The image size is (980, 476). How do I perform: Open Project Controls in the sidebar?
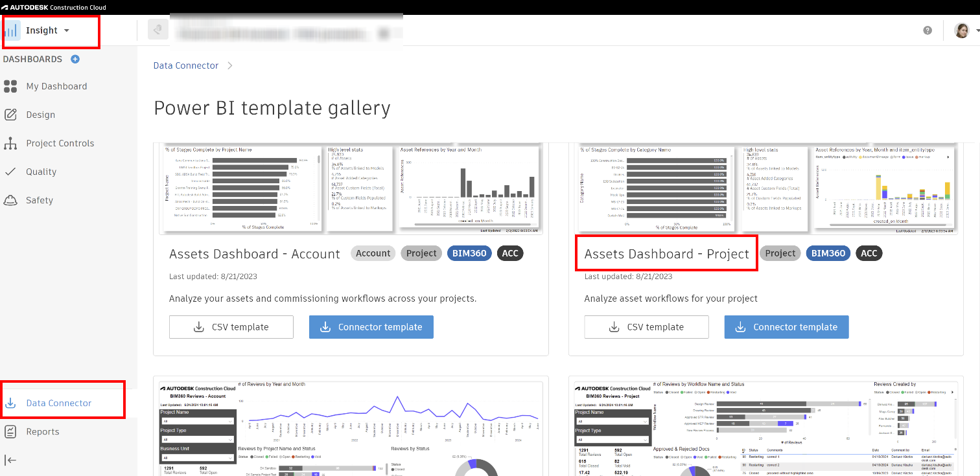(x=58, y=142)
